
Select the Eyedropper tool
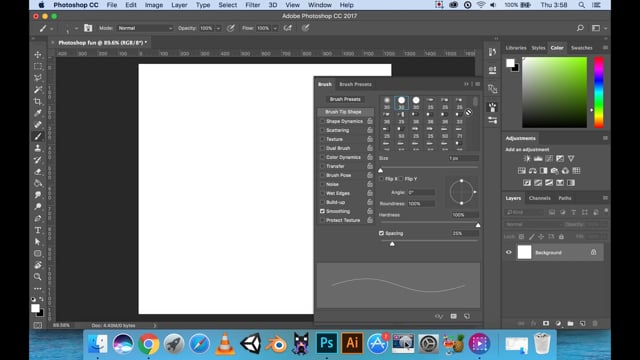[x=38, y=113]
